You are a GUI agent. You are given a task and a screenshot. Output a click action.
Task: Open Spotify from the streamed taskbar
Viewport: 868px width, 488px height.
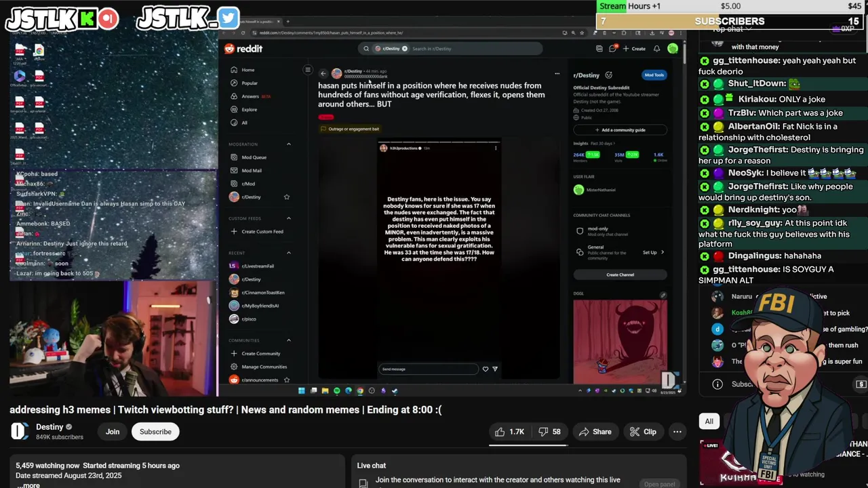click(337, 390)
